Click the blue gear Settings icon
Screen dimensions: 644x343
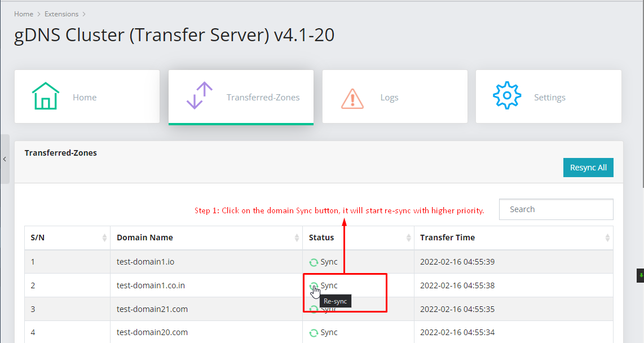coord(507,96)
